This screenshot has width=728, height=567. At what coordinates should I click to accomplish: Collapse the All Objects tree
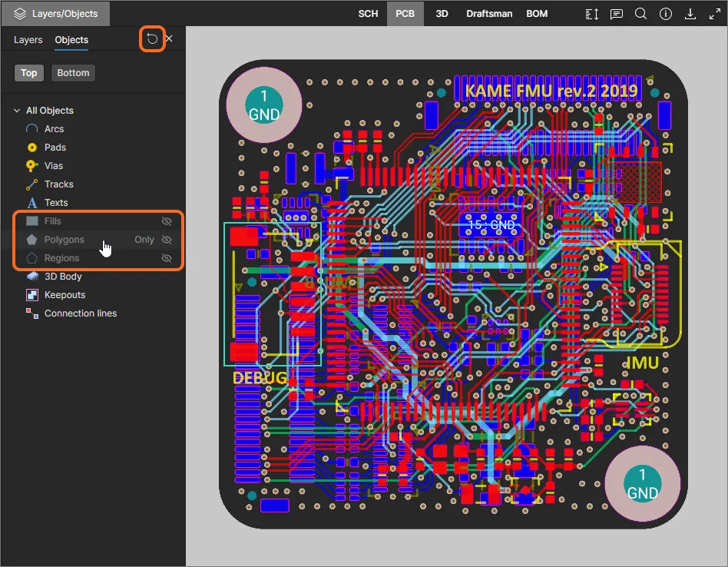tap(17, 111)
